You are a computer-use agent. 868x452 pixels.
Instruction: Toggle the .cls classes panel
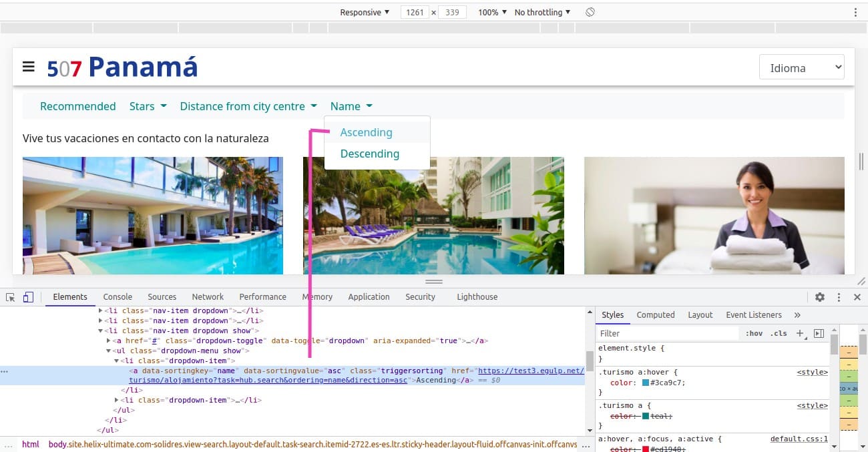click(x=779, y=333)
